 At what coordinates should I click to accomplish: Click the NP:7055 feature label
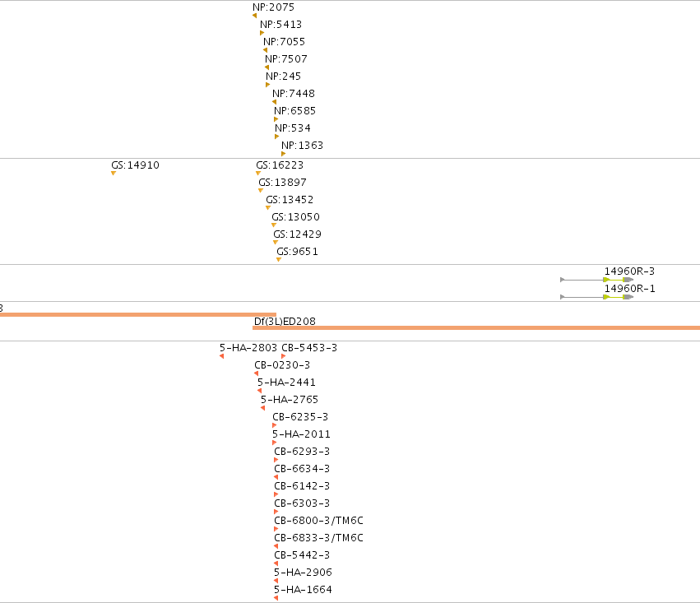tap(284, 42)
